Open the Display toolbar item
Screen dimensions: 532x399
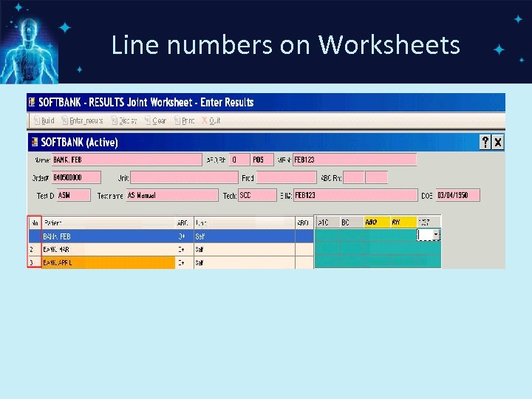click(124, 120)
